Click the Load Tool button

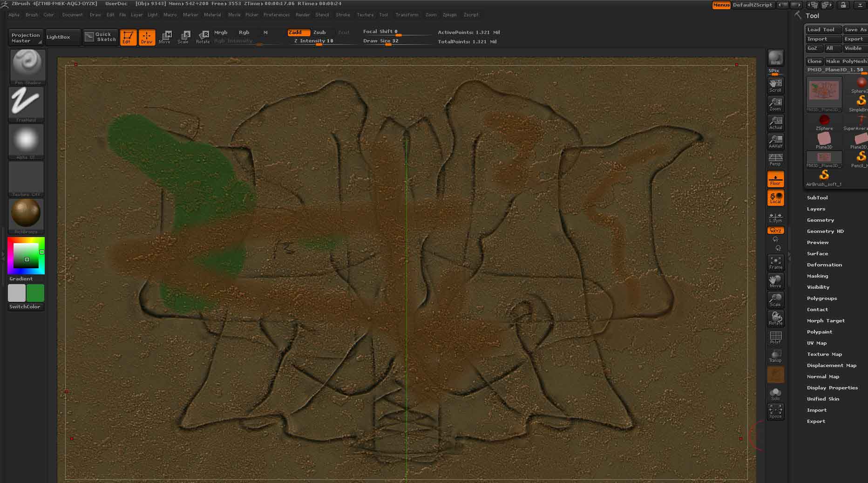tap(824, 30)
